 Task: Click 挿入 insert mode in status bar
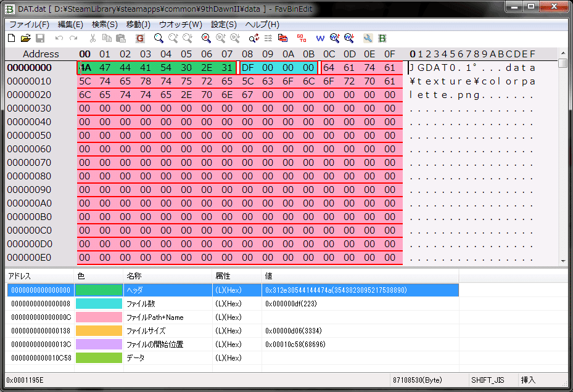coord(528,380)
